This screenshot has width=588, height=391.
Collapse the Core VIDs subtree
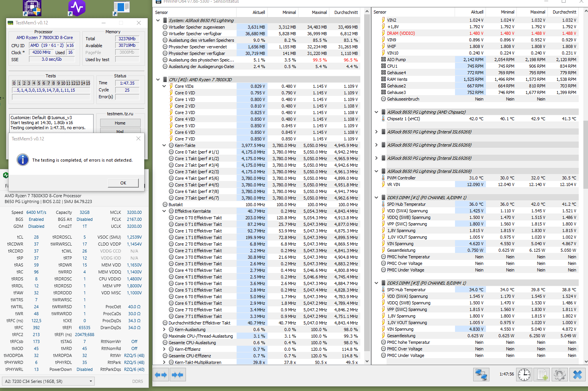(164, 86)
